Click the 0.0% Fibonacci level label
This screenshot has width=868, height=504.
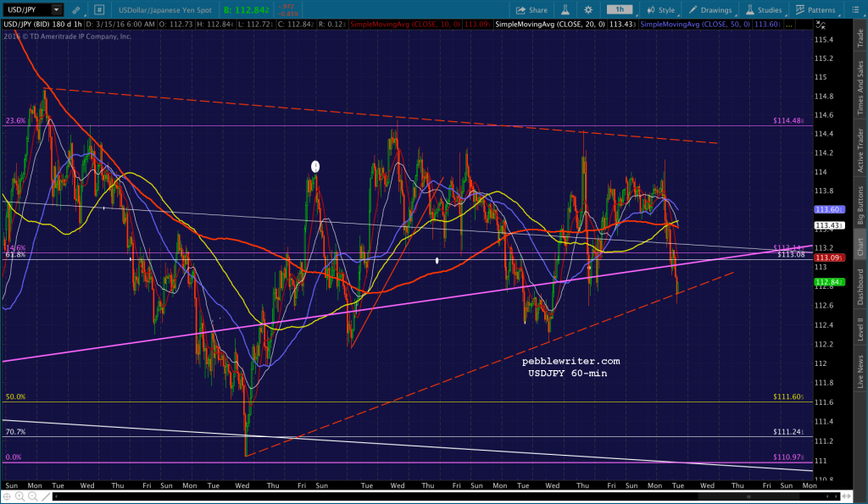point(14,457)
